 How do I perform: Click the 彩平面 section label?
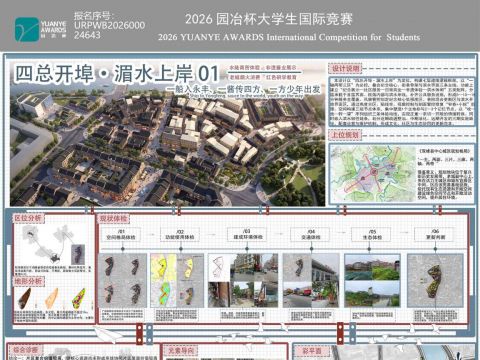click(312, 351)
